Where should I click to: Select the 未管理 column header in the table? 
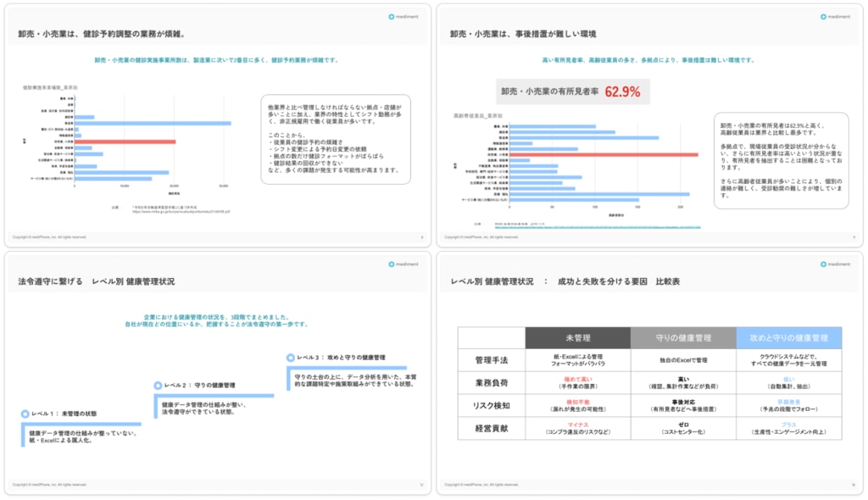pyautogui.click(x=578, y=338)
